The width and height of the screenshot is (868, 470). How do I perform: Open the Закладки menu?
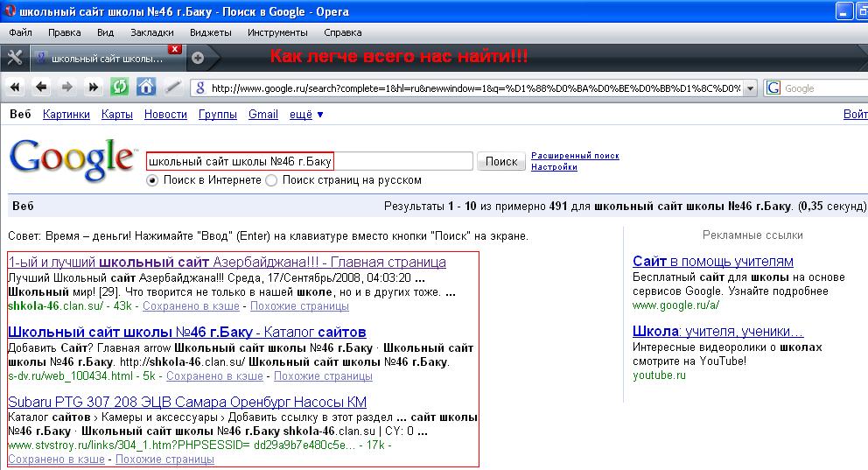point(151,32)
